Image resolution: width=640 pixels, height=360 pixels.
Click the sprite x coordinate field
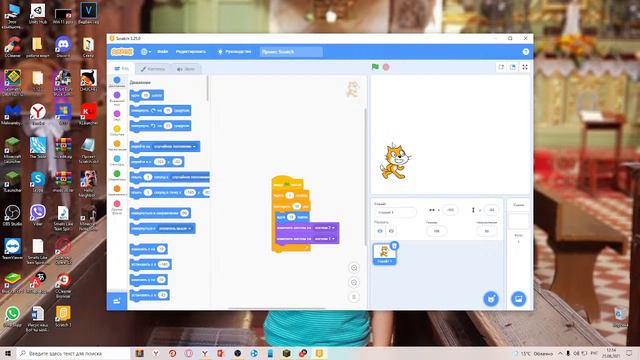(x=450, y=210)
